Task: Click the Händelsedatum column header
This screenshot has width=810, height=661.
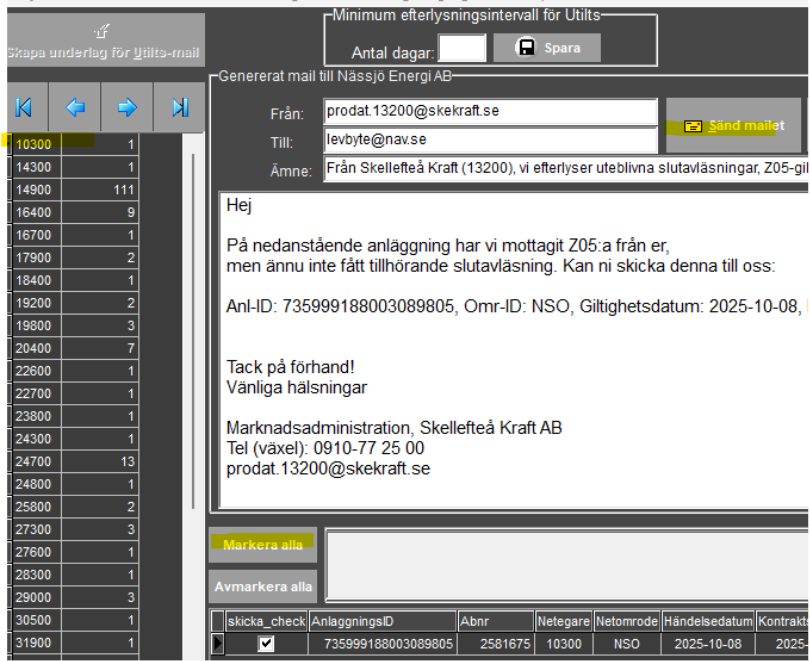Action: 707,621
